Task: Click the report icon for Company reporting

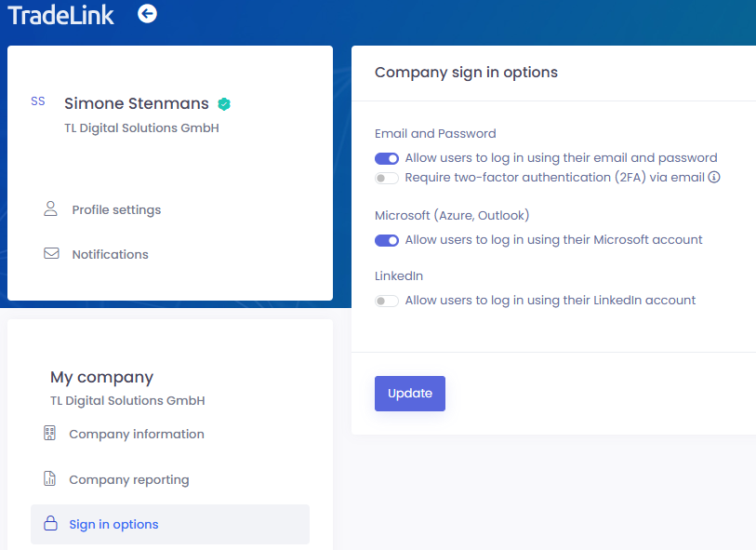Action: click(50, 479)
